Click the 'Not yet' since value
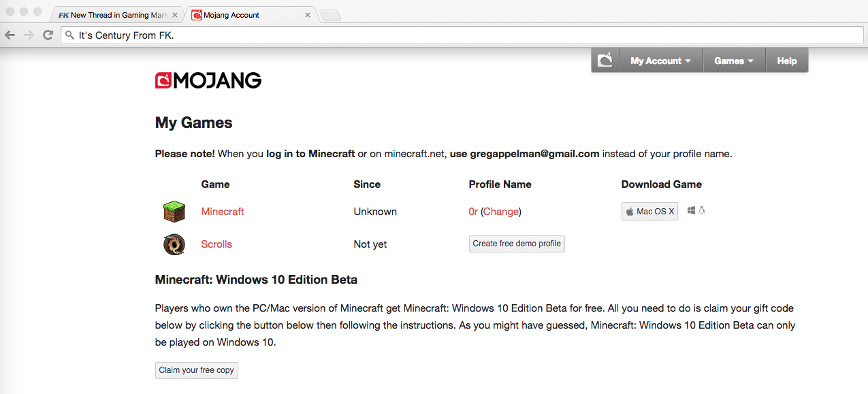868x394 pixels. click(370, 244)
